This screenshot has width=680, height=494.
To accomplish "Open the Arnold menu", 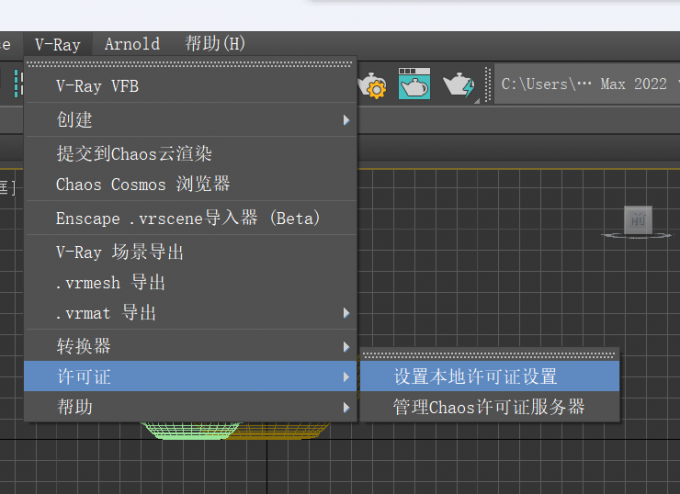I will [132, 44].
